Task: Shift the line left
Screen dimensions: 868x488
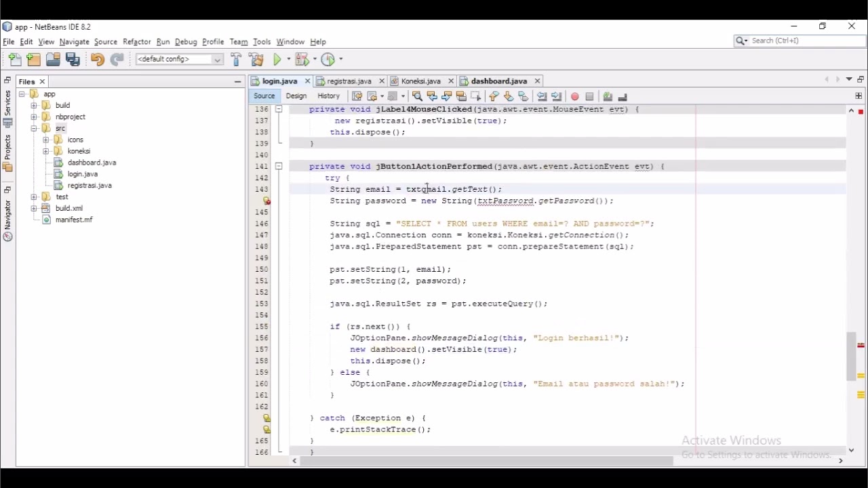Action: pos(542,97)
